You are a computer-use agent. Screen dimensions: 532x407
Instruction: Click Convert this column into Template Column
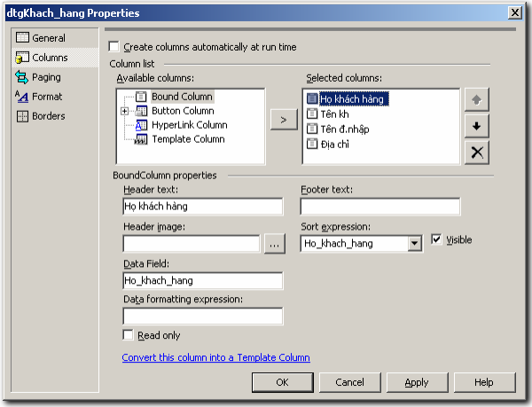(x=215, y=357)
